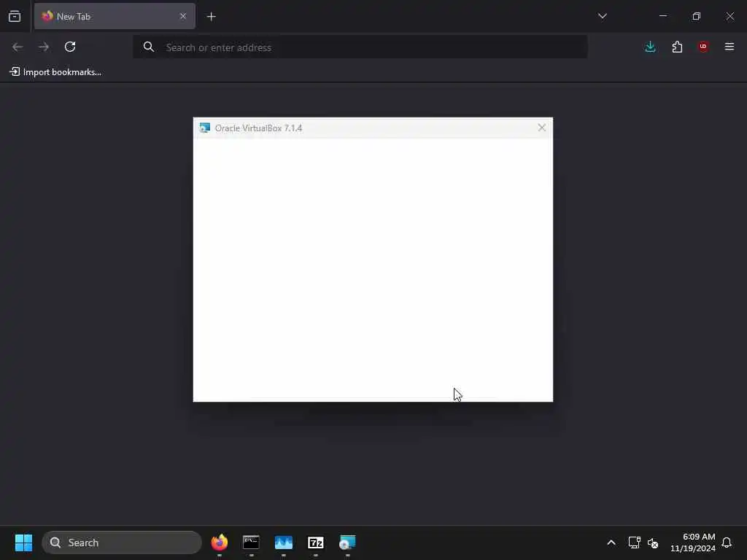The height and width of the screenshot is (560, 747).
Task: Click the muted volume tray icon
Action: tap(653, 542)
